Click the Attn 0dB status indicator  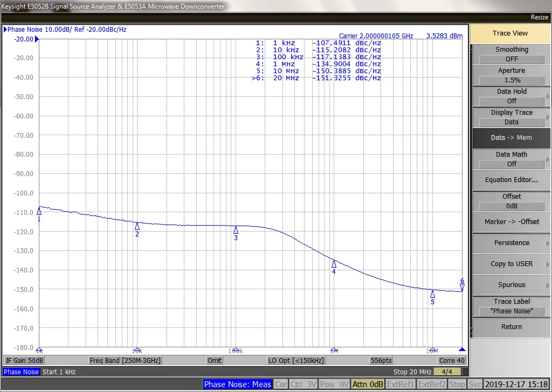click(368, 384)
